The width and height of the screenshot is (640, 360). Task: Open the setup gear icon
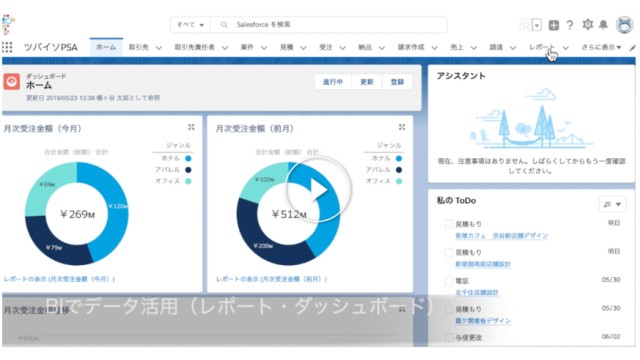(587, 25)
